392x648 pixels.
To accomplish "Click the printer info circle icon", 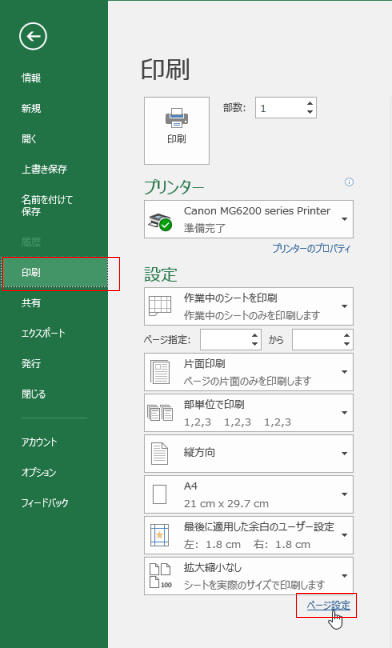I will [349, 182].
